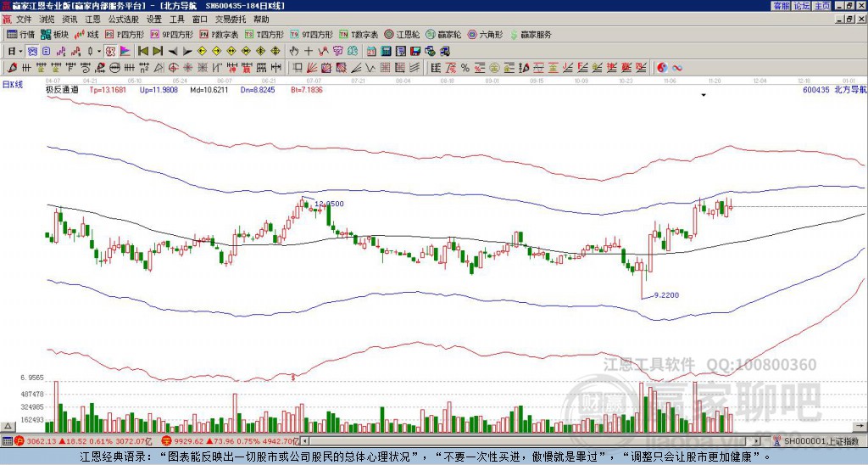The height and width of the screenshot is (465, 868).
Task: Open the 浏览 menu
Action: tap(47, 20)
